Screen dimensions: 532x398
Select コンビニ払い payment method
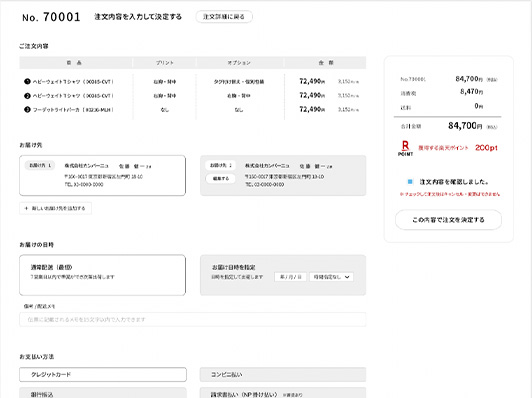(x=283, y=374)
